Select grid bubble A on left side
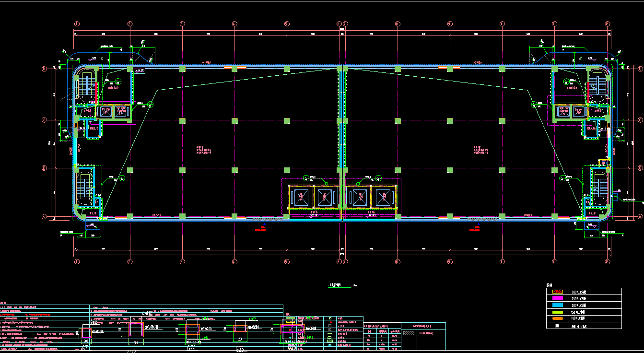 tap(44, 217)
